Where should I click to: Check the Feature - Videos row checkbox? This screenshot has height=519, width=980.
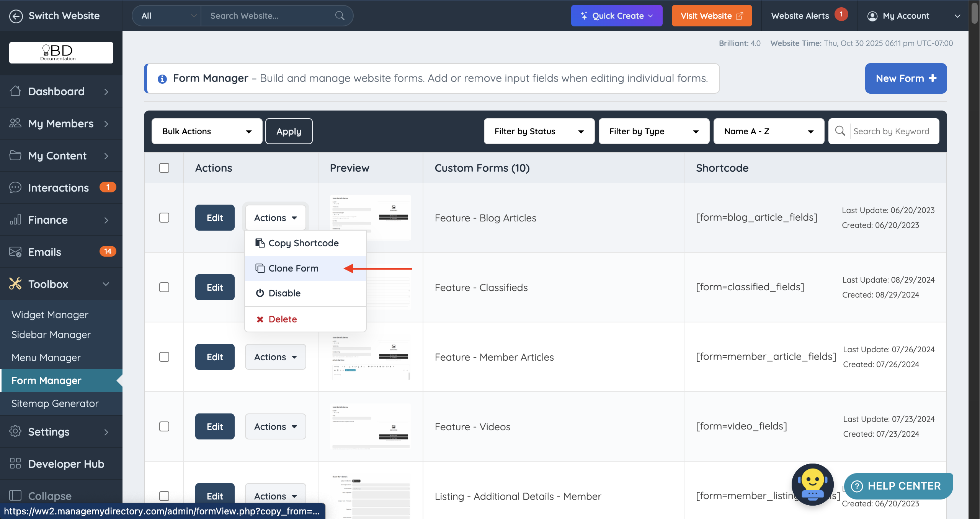tap(164, 426)
